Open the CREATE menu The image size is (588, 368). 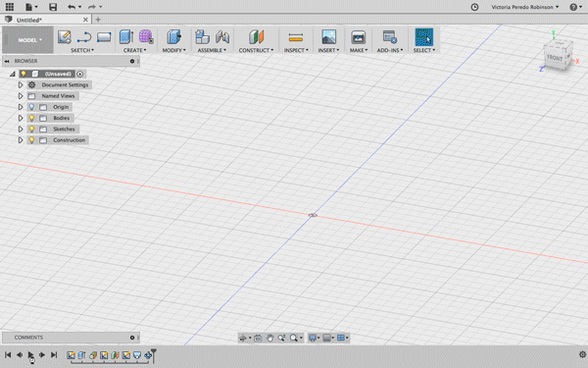pyautogui.click(x=134, y=50)
